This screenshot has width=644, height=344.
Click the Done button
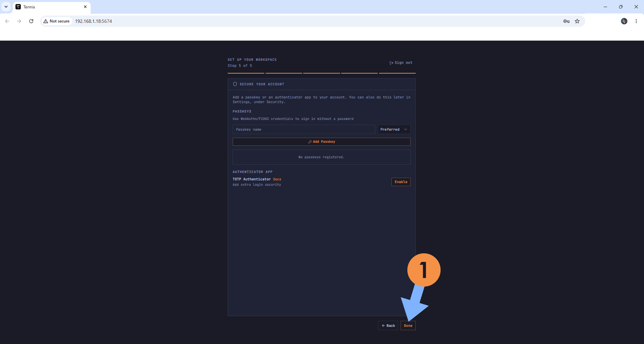pyautogui.click(x=408, y=326)
